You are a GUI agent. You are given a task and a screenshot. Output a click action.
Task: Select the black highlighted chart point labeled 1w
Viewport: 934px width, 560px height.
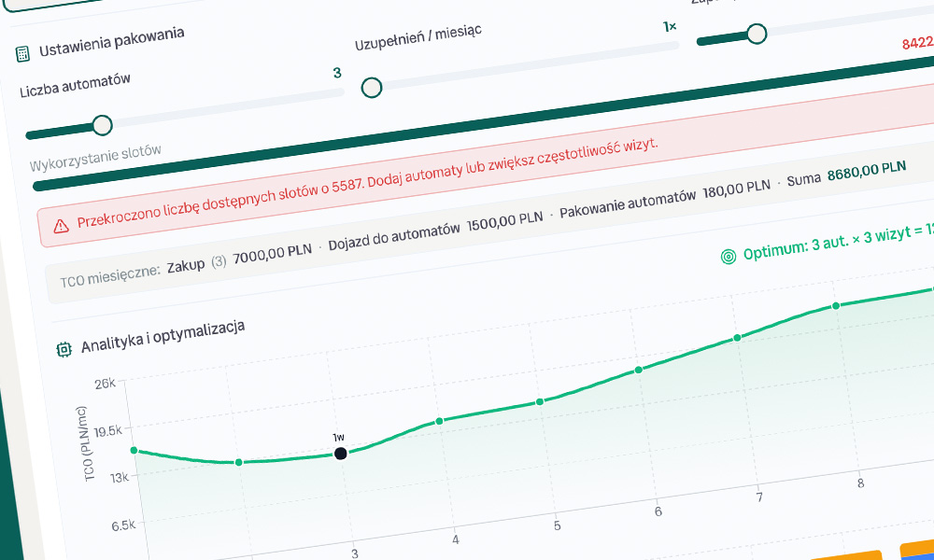(x=340, y=454)
